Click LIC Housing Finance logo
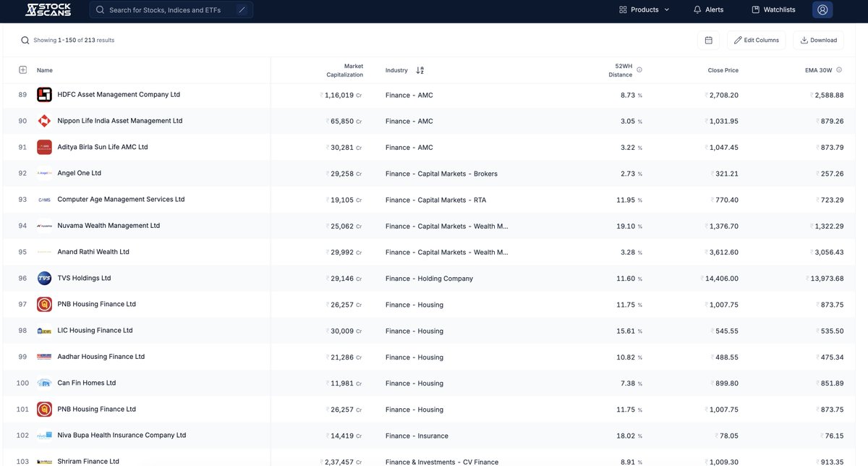 coord(44,331)
